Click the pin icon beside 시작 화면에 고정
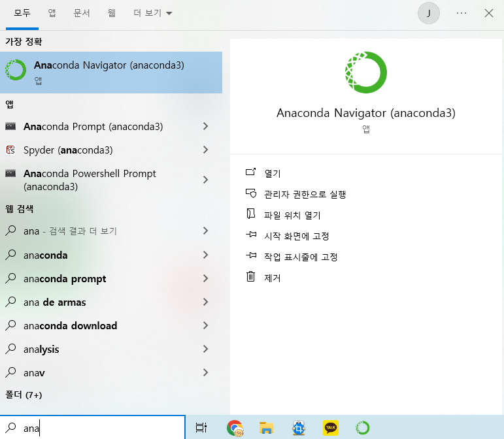 click(251, 235)
